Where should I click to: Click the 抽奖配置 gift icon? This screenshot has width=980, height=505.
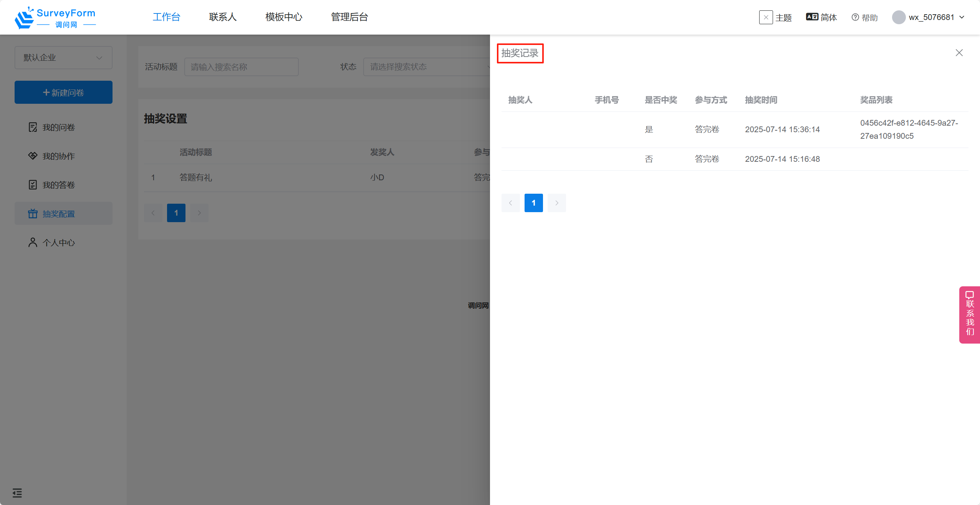coord(33,214)
